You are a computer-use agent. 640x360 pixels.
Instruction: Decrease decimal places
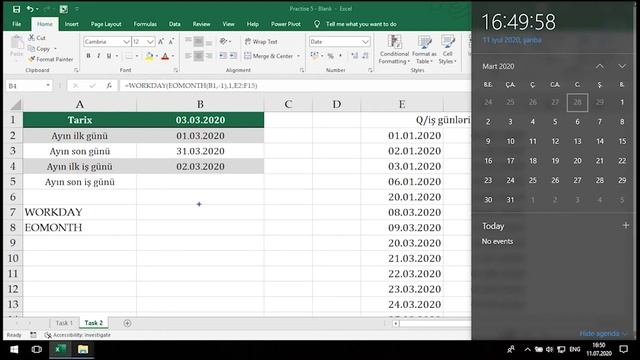tap(364, 56)
